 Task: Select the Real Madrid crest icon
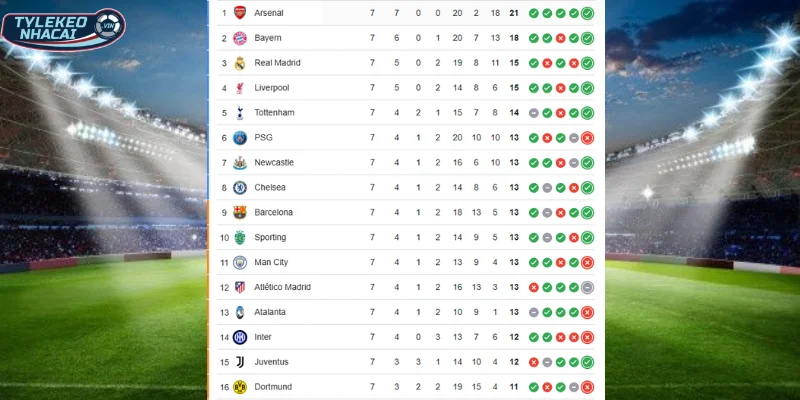pos(239,63)
